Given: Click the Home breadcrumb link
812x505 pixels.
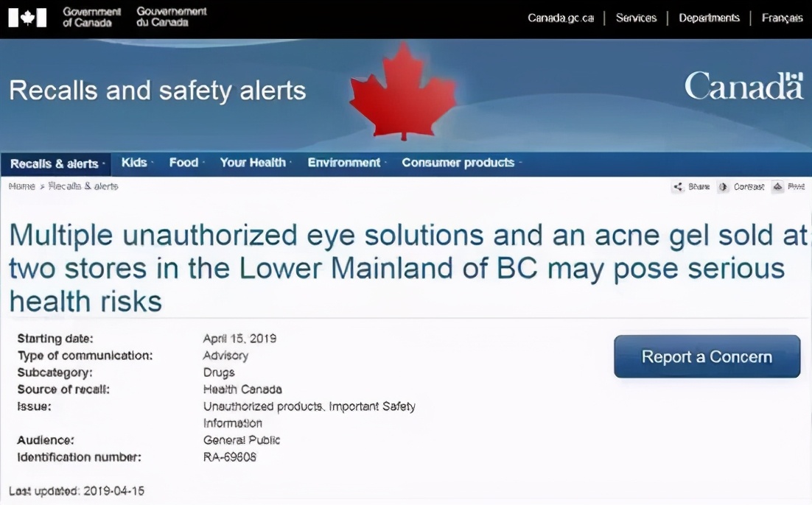Looking at the screenshot, I should [21, 186].
